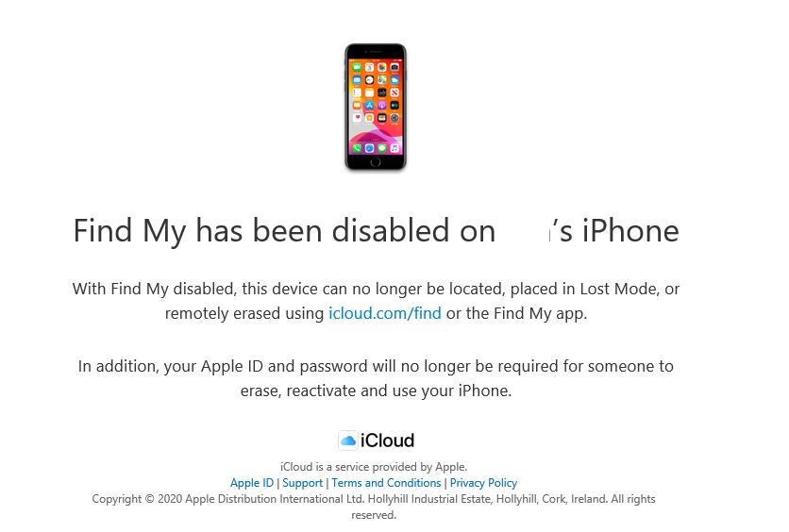Click the Messages icon in the iPhone dock
Screen dimensions: 789x532
382,148
